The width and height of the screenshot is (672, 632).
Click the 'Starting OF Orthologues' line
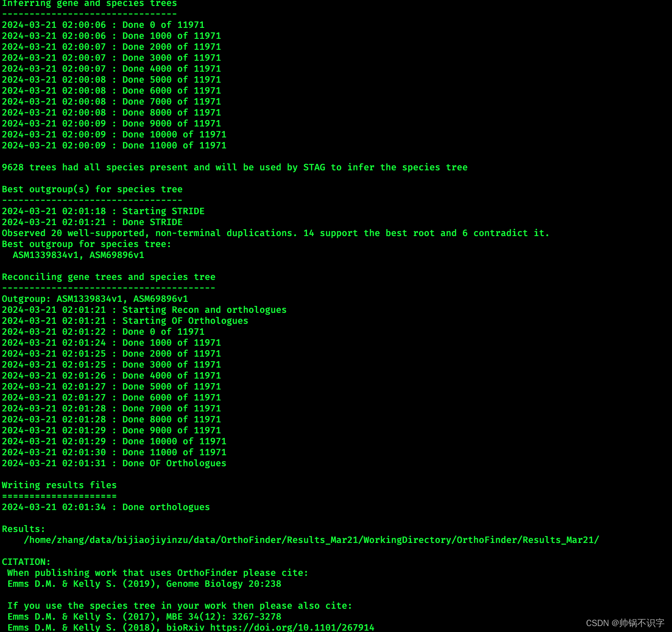click(x=125, y=321)
